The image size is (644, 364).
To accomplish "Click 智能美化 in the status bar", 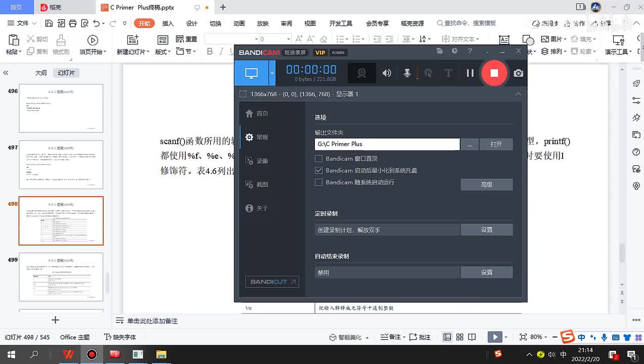I will [349, 337].
